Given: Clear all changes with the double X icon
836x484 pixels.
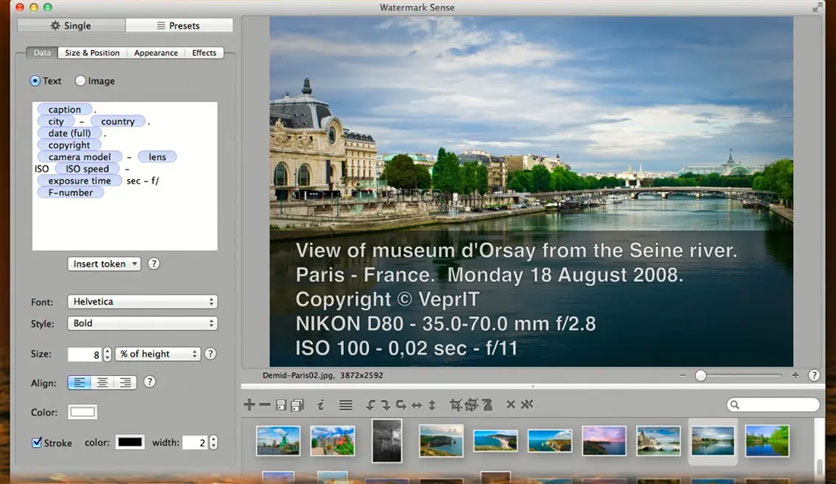Looking at the screenshot, I should [527, 405].
